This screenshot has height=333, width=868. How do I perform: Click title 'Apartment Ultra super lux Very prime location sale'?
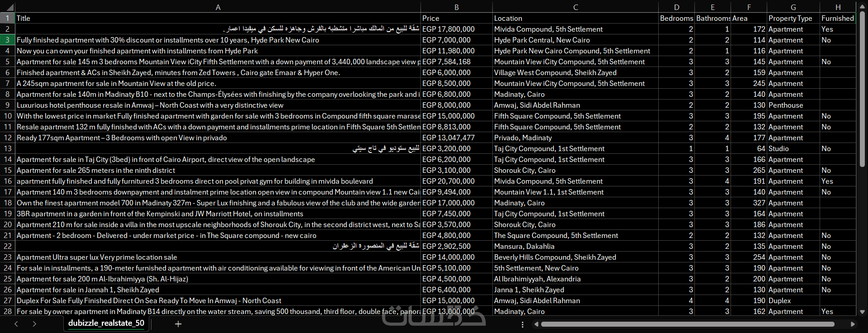pyautogui.click(x=218, y=257)
